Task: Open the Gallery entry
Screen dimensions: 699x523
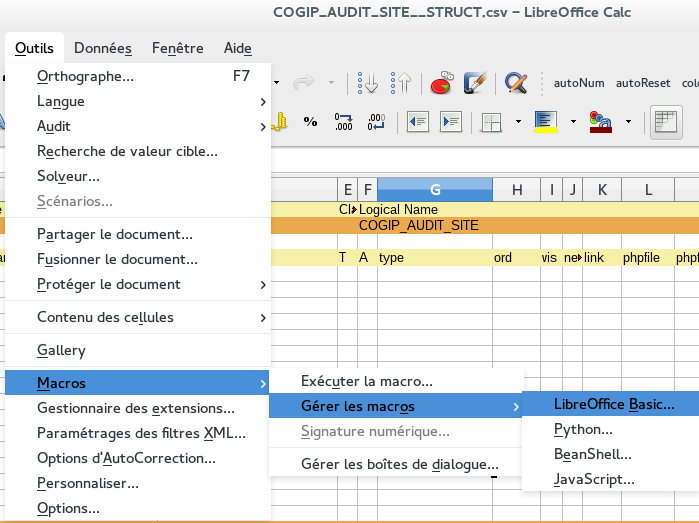Action: pyautogui.click(x=138, y=350)
